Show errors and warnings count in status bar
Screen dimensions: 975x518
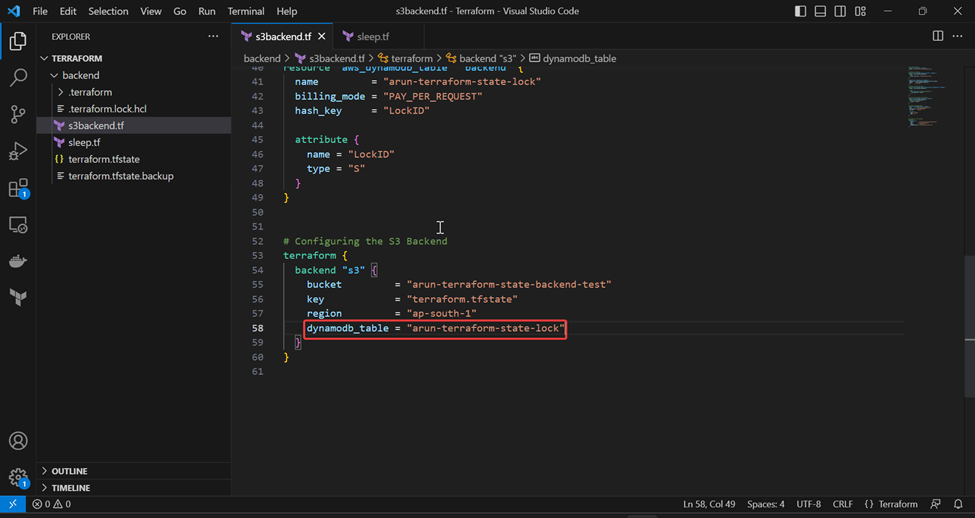pyautogui.click(x=52, y=504)
